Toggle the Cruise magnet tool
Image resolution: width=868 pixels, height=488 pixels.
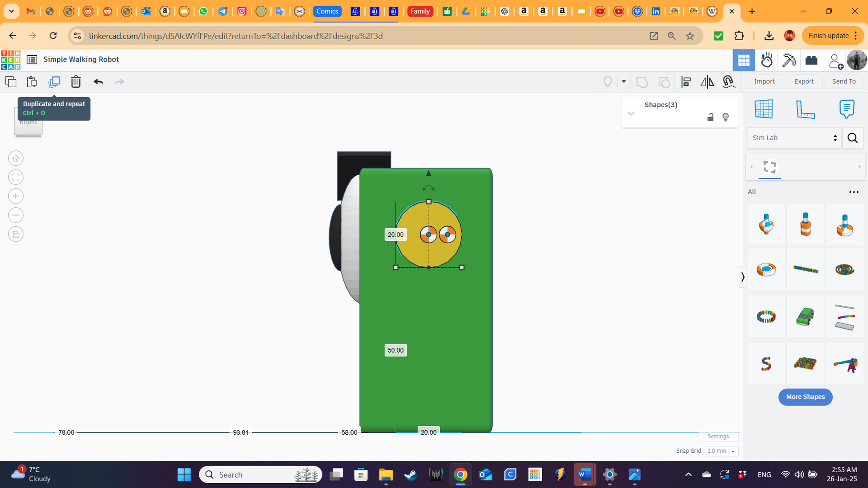729,82
